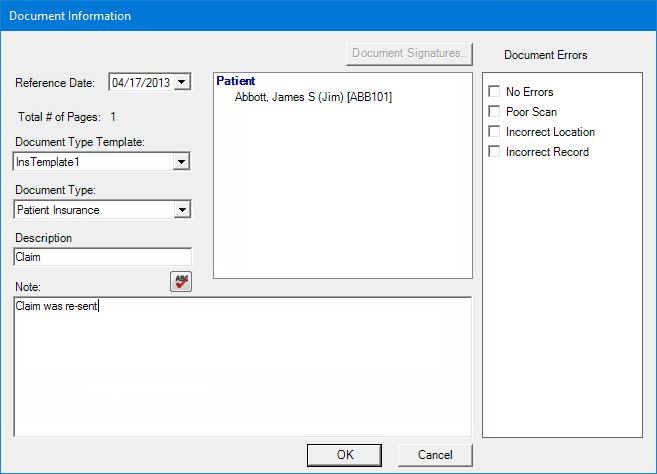Run the spell check icon above Note
Image resolution: width=657 pixels, height=474 pixels.
point(181,281)
